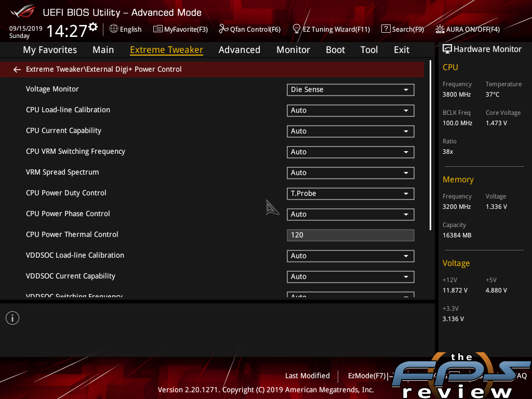The height and width of the screenshot is (399, 532).
Task: Go to the Monitor tab
Action: 293,50
